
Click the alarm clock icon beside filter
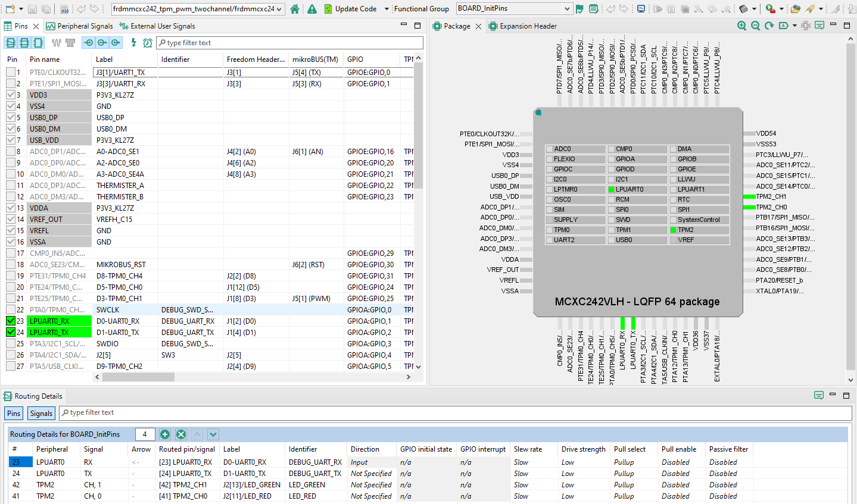pos(147,43)
